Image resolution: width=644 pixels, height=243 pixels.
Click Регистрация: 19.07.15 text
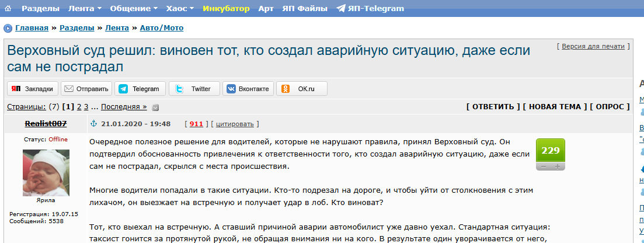[x=44, y=214]
